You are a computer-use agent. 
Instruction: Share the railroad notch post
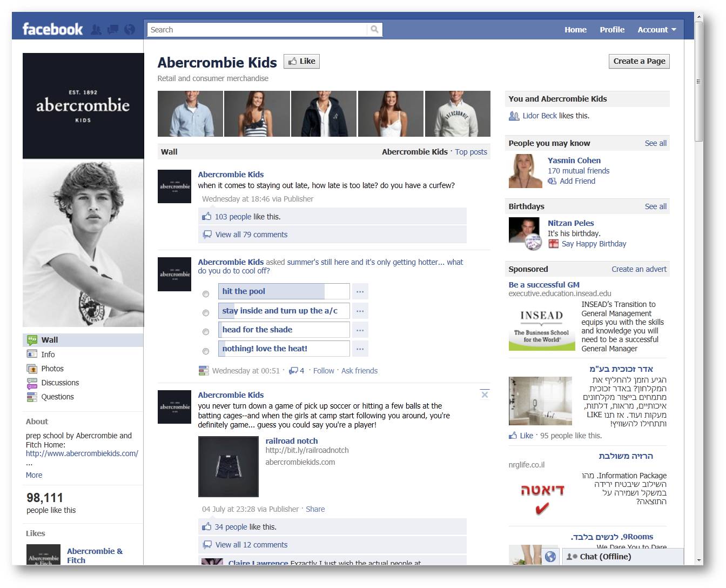[x=315, y=509]
